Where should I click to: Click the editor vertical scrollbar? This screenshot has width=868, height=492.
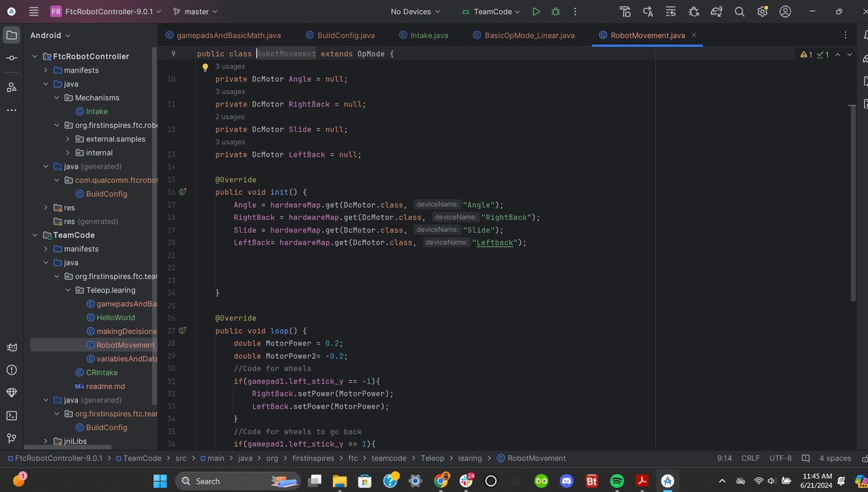[852, 203]
